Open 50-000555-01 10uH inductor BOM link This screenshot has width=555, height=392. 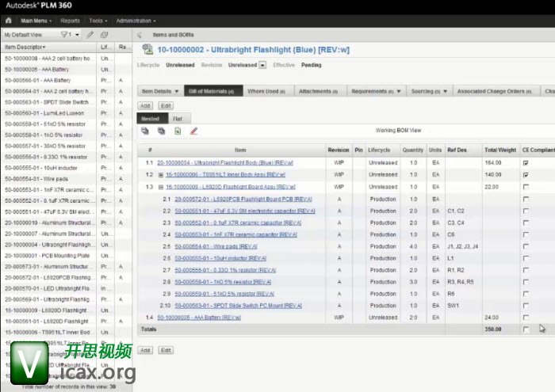pos(220,258)
